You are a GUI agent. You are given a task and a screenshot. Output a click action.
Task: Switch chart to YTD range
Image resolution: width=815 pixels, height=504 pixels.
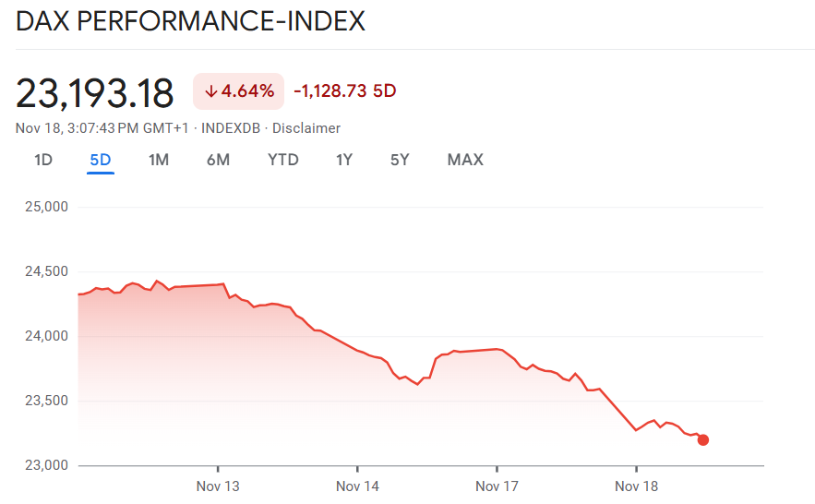[283, 160]
